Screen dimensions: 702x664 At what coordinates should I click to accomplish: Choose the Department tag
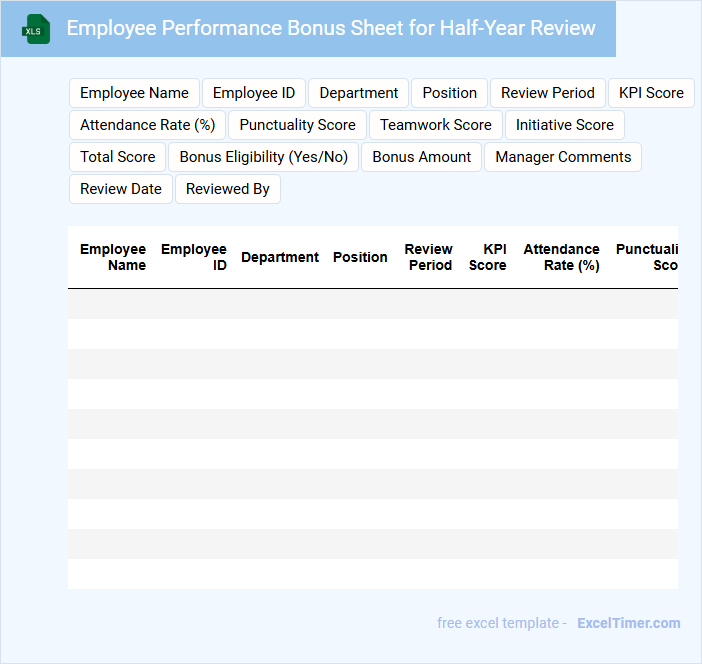tap(359, 93)
